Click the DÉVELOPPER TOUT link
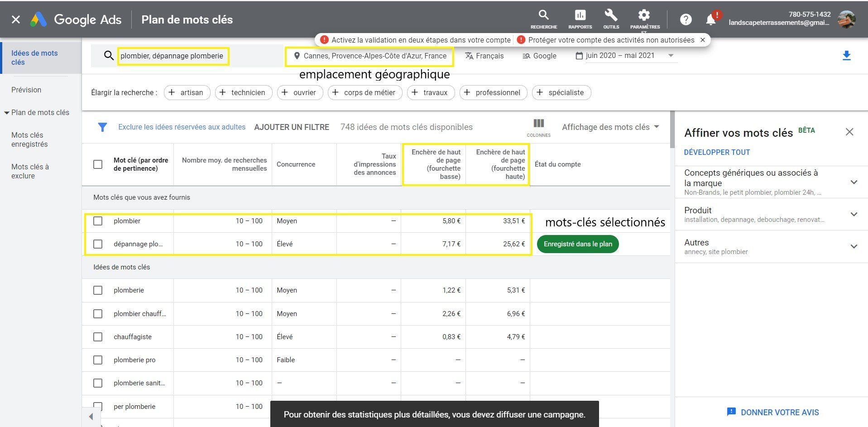 pyautogui.click(x=717, y=152)
